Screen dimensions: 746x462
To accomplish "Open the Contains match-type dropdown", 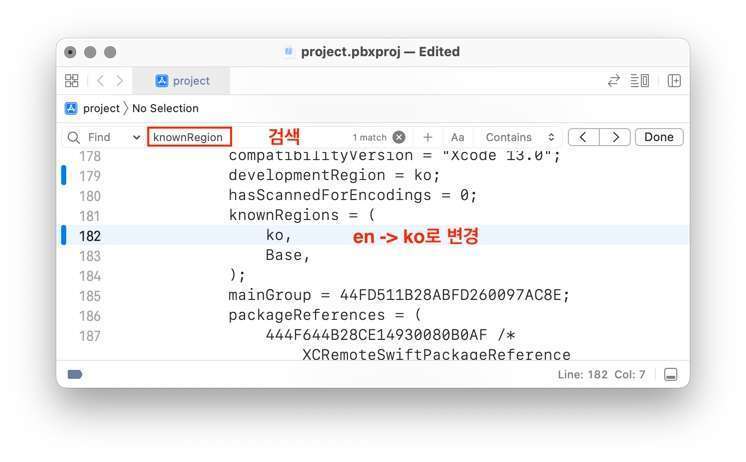I will coord(520,137).
